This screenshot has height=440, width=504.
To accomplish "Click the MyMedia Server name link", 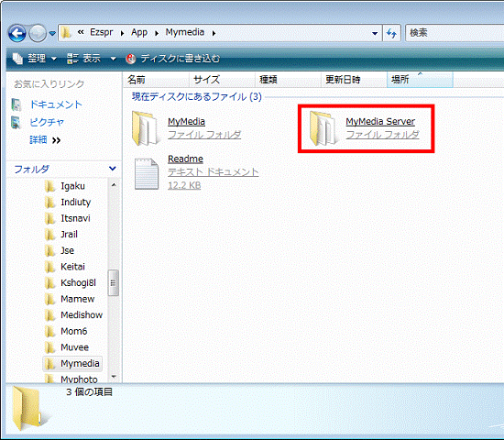I will pos(380,122).
